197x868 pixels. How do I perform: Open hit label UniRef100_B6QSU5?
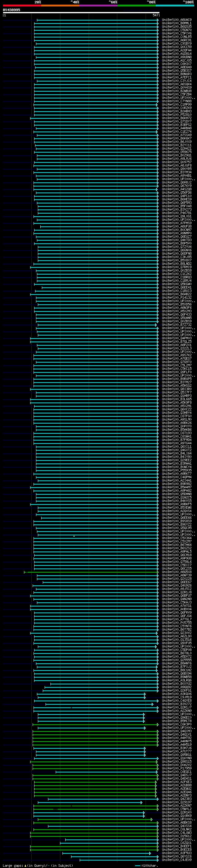click(176, 26)
